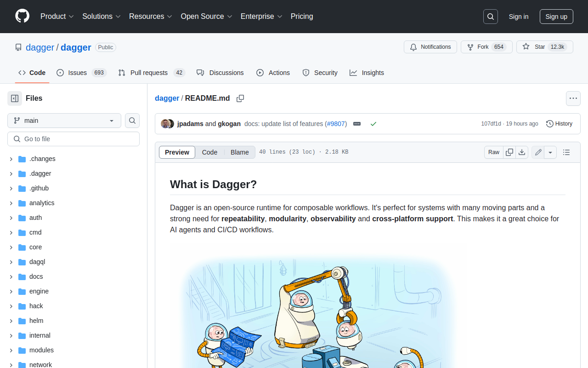588x368 pixels.
Task: Click dagger breadcrumb link above file
Action: pos(167,98)
